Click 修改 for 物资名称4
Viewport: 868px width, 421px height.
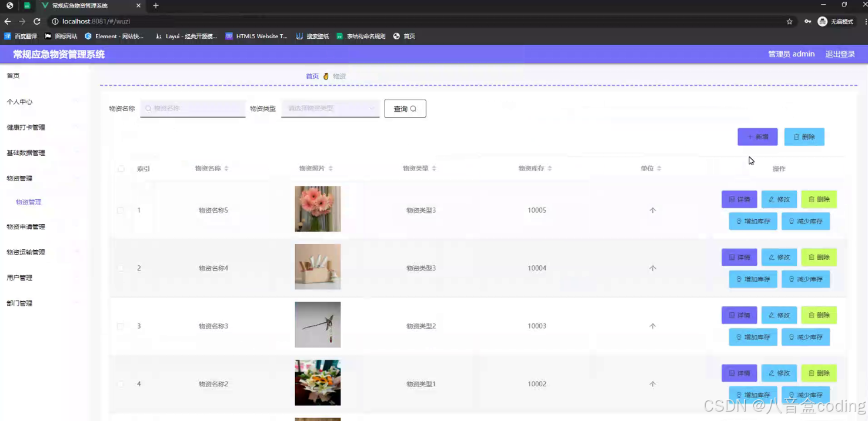779,258
